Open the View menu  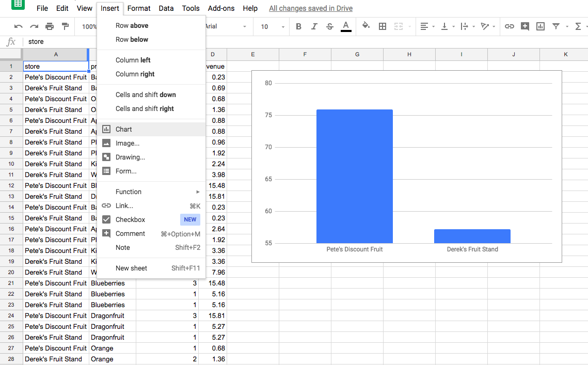tap(84, 8)
